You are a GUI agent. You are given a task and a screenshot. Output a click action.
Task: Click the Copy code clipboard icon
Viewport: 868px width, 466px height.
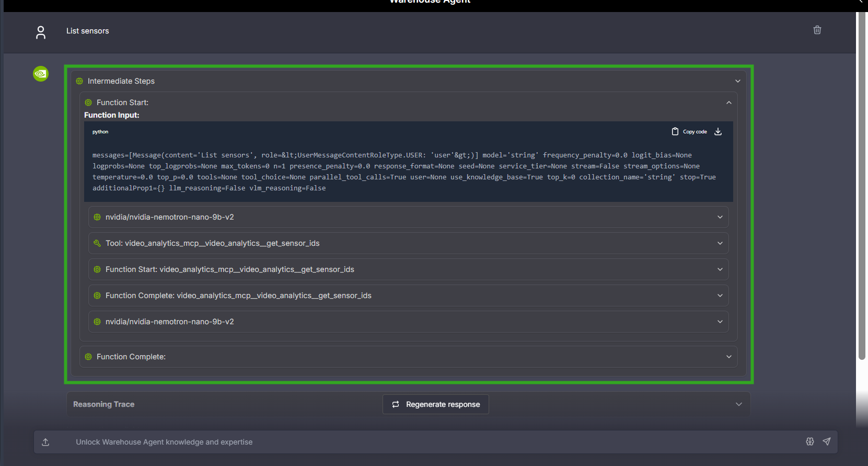pos(675,132)
